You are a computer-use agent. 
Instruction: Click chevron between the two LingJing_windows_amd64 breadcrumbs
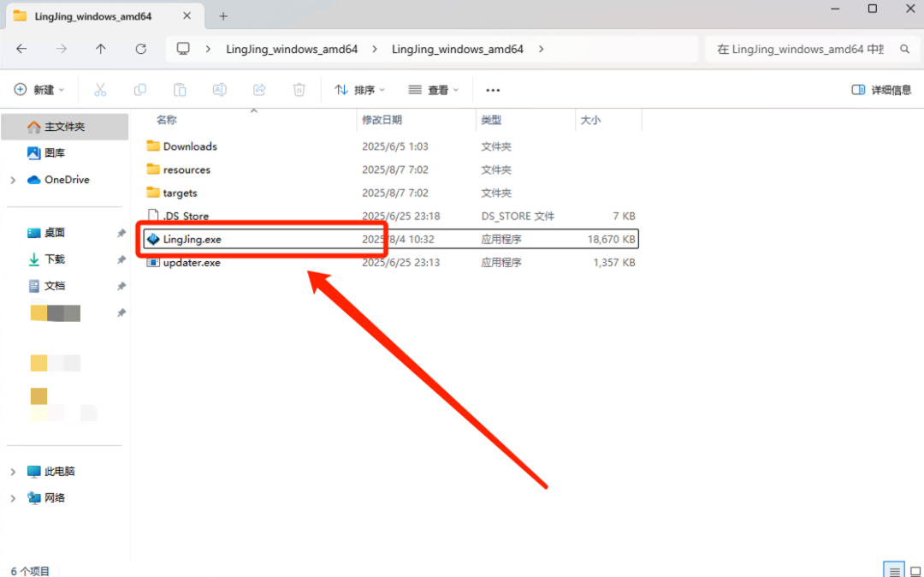375,49
